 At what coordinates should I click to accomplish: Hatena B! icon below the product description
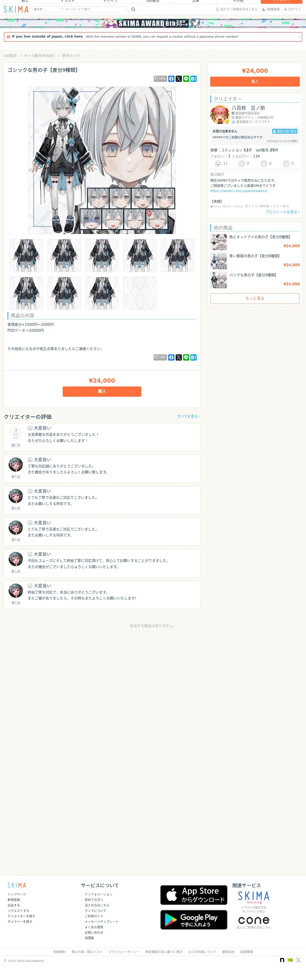[194, 357]
